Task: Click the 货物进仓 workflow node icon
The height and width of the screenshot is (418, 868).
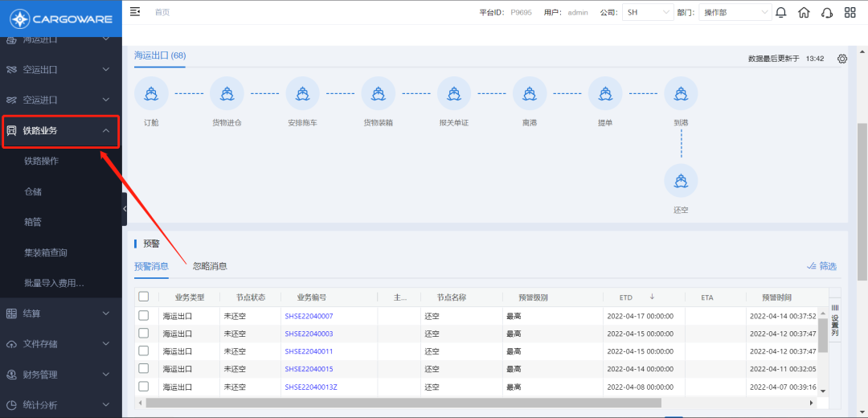Action: pyautogui.click(x=227, y=94)
